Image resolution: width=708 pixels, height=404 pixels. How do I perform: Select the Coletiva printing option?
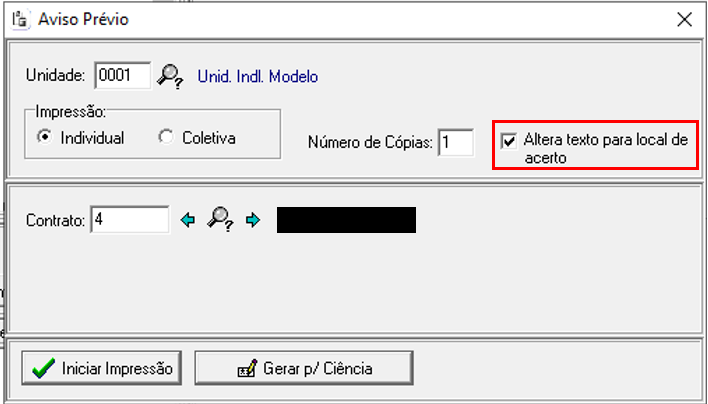point(166,137)
